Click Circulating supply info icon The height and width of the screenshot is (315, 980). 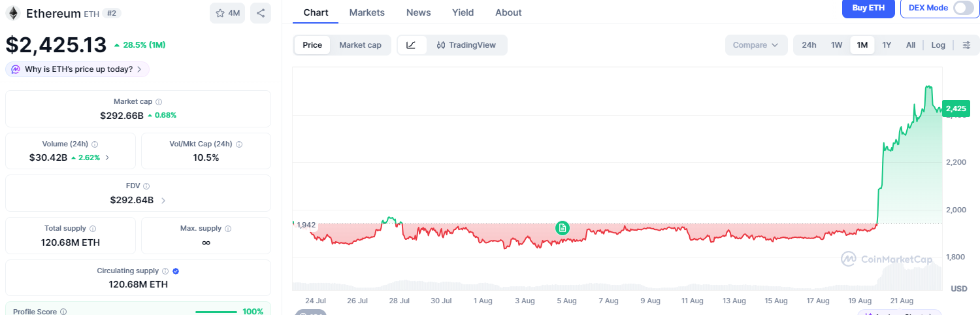pos(165,271)
